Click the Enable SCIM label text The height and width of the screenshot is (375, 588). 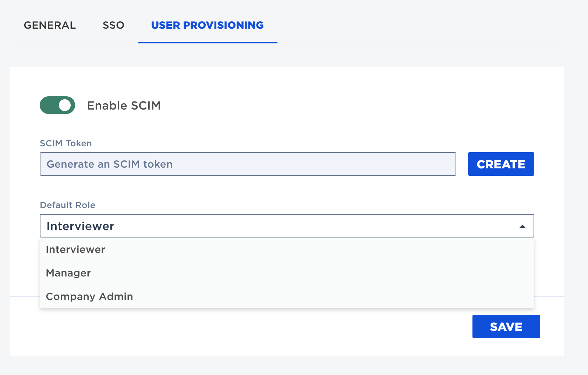tap(124, 106)
